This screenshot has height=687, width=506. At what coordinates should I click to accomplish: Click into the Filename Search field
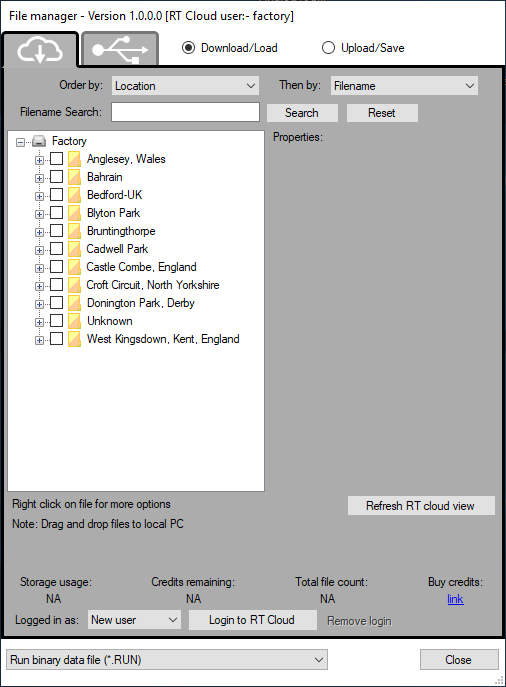[185, 112]
